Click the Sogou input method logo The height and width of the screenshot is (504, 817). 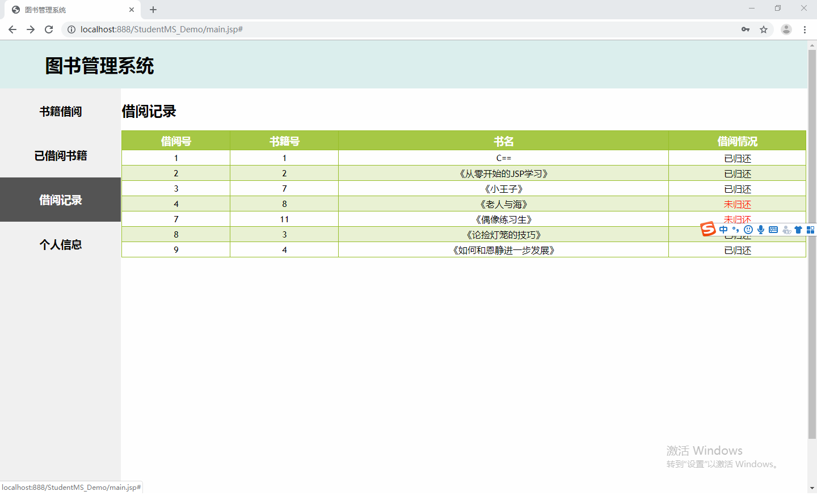point(708,229)
